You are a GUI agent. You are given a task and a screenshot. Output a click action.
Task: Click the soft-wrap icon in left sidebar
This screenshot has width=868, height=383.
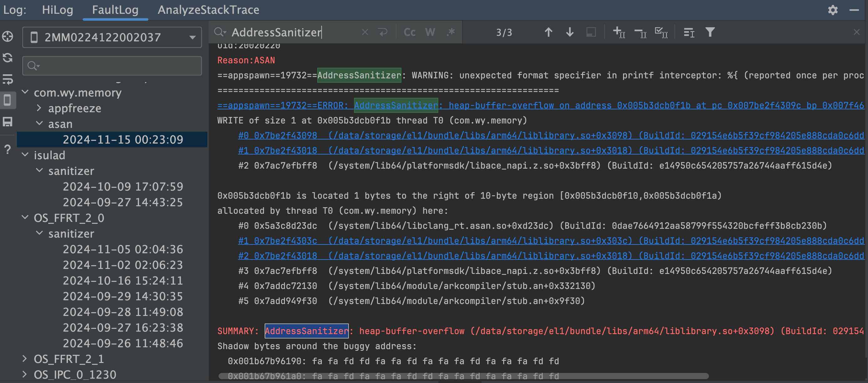point(8,79)
